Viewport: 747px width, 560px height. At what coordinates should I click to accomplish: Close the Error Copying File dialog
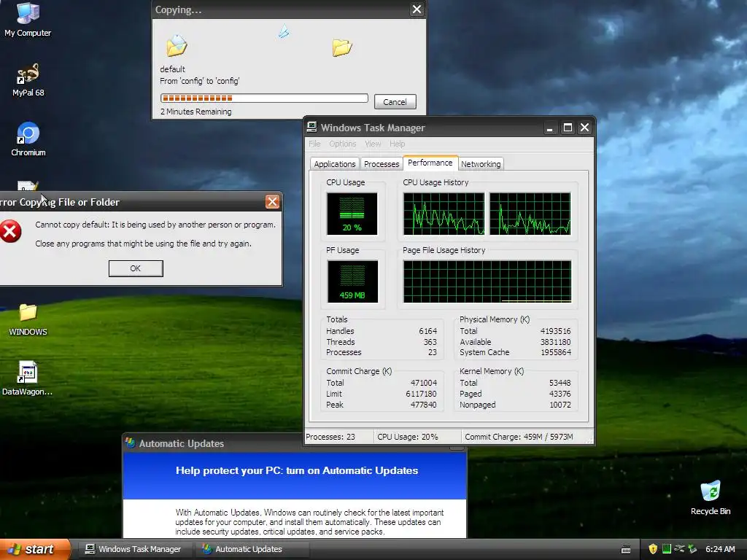click(272, 201)
